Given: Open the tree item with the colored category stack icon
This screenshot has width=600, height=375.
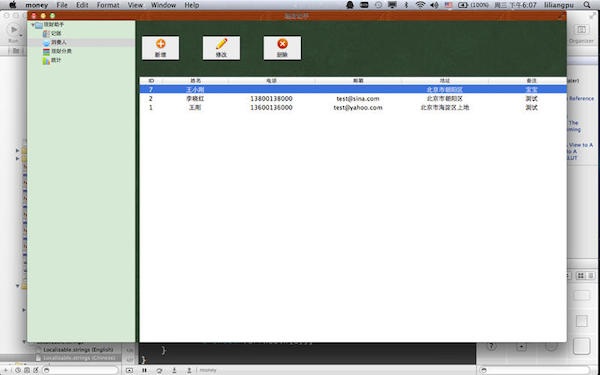Looking at the screenshot, I should pos(57,51).
